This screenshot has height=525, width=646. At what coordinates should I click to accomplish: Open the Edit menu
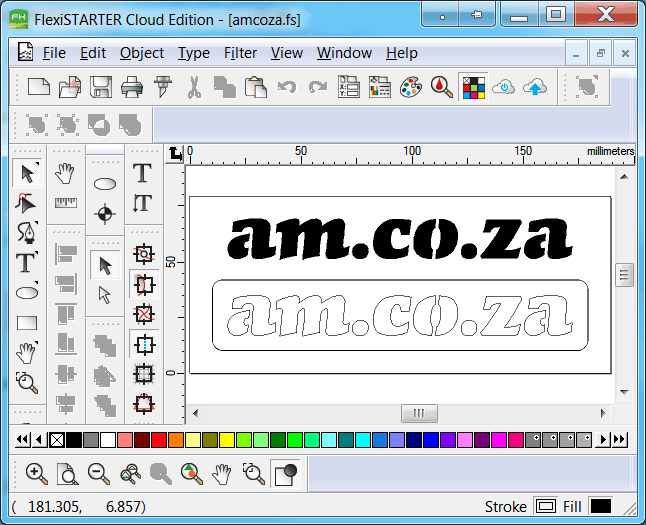(x=93, y=53)
